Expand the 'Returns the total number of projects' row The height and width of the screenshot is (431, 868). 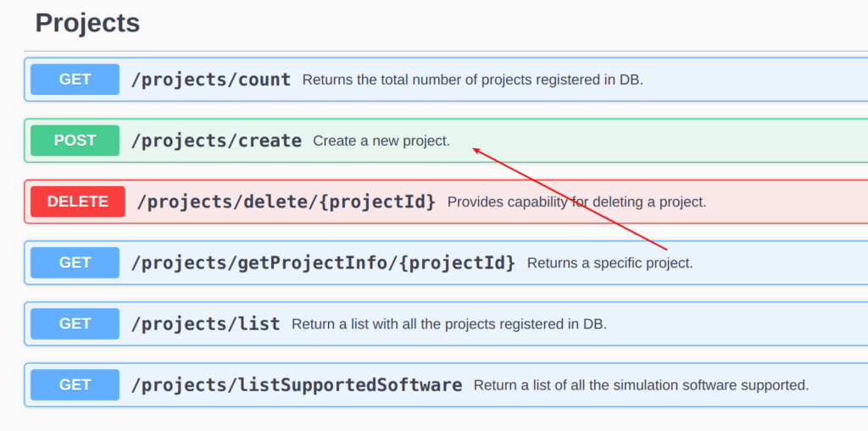click(x=446, y=79)
